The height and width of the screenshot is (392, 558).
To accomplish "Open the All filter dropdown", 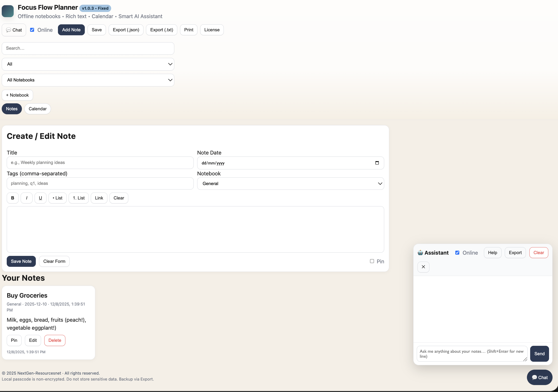I will (88, 64).
